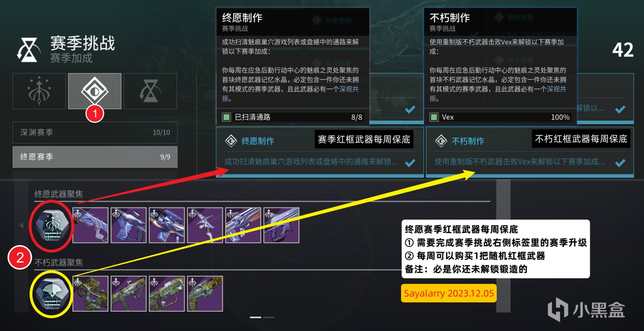Select the hourglass seasonal challenge tab

(150, 91)
